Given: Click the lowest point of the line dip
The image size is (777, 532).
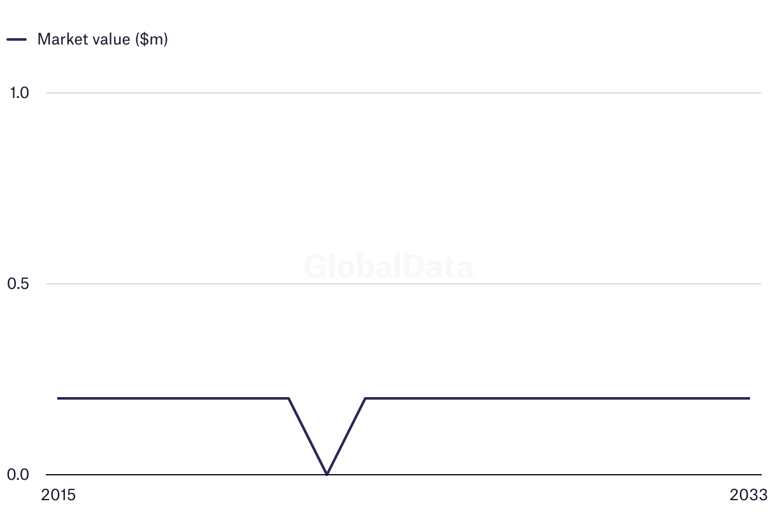Looking at the screenshot, I should pos(327,474).
